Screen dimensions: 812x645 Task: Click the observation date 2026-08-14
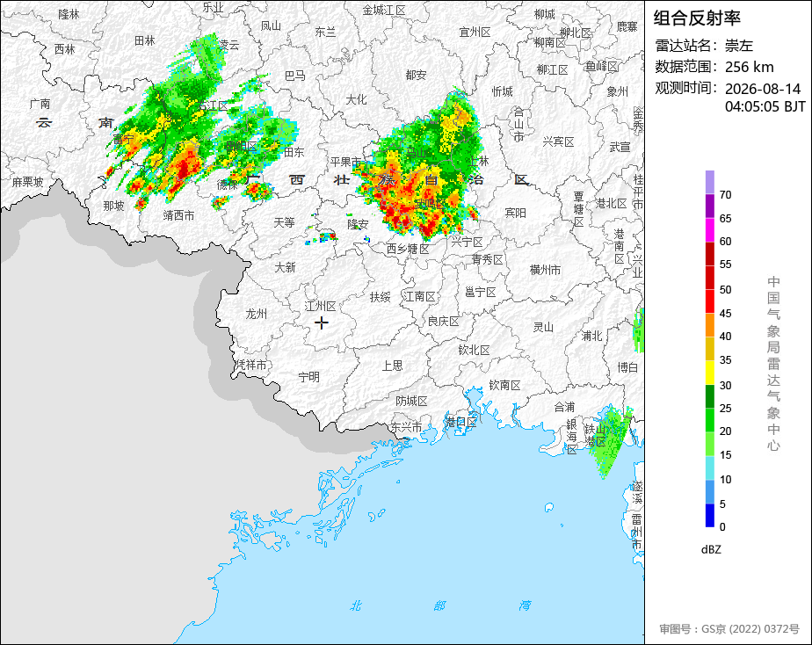[763, 89]
